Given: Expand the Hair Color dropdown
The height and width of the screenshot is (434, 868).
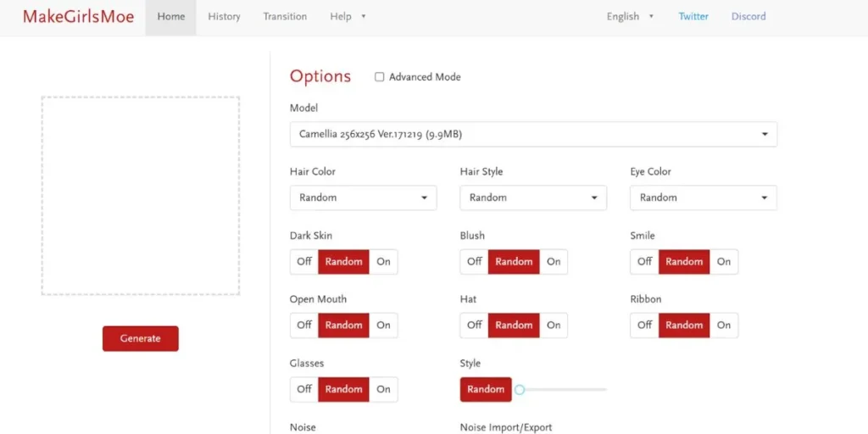Looking at the screenshot, I should tap(363, 198).
